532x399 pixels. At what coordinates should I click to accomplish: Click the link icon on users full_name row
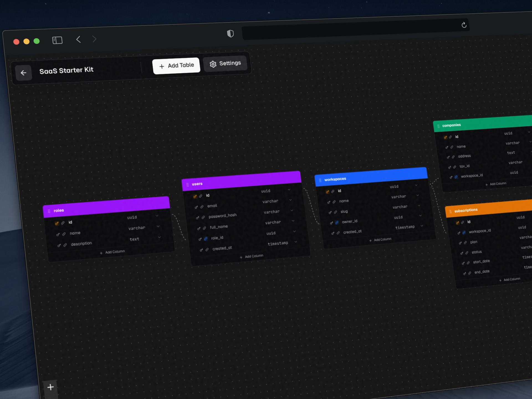pos(204,228)
